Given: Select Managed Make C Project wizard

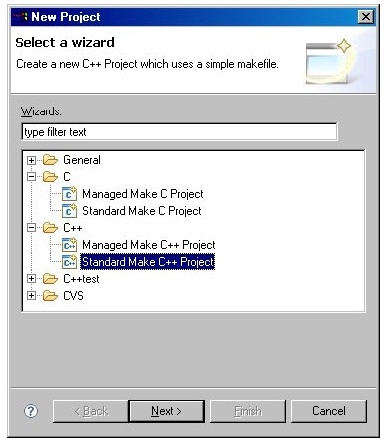Looking at the screenshot, I should click(143, 194).
